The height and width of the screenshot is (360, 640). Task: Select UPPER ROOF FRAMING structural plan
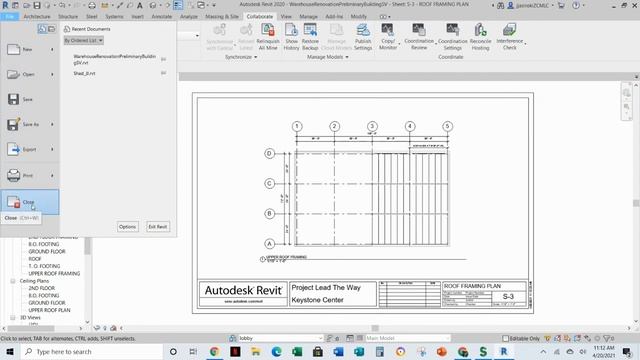click(x=54, y=273)
